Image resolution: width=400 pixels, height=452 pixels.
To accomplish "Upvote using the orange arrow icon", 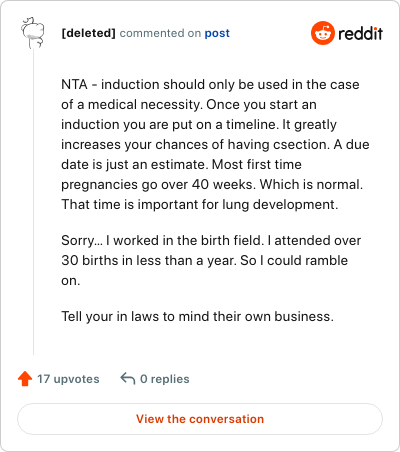I will point(25,379).
